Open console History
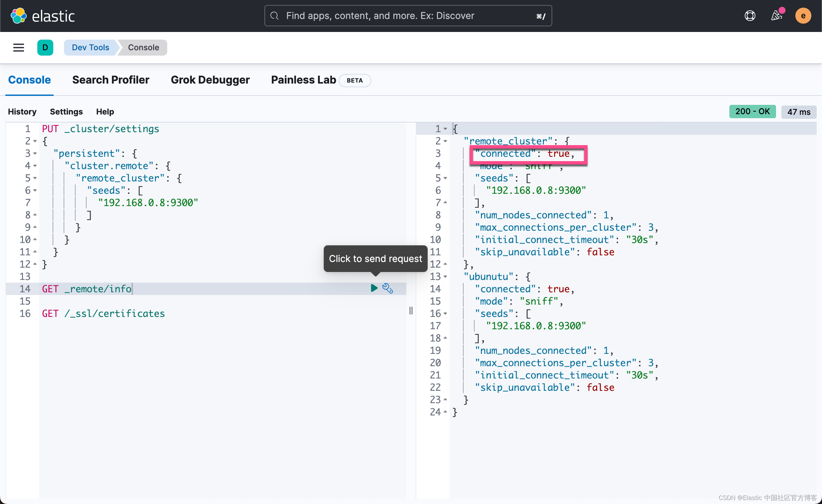 [22, 112]
